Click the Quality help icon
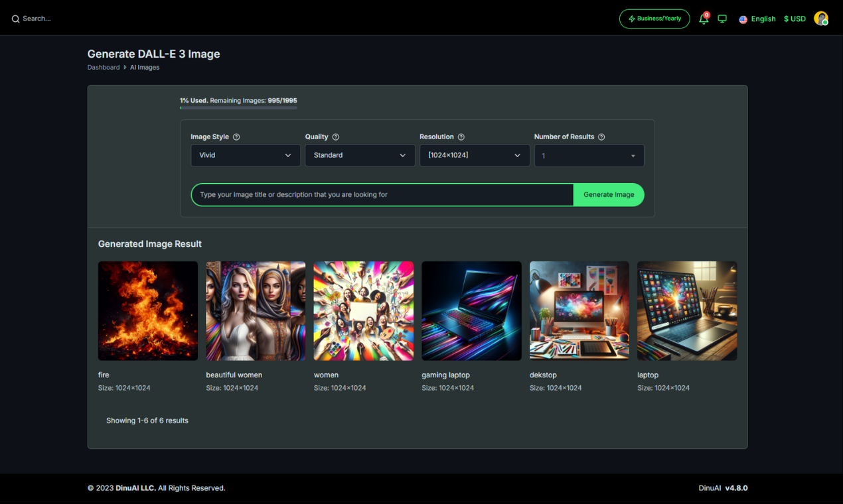Viewport: 843px width, 504px height. pyautogui.click(x=335, y=137)
